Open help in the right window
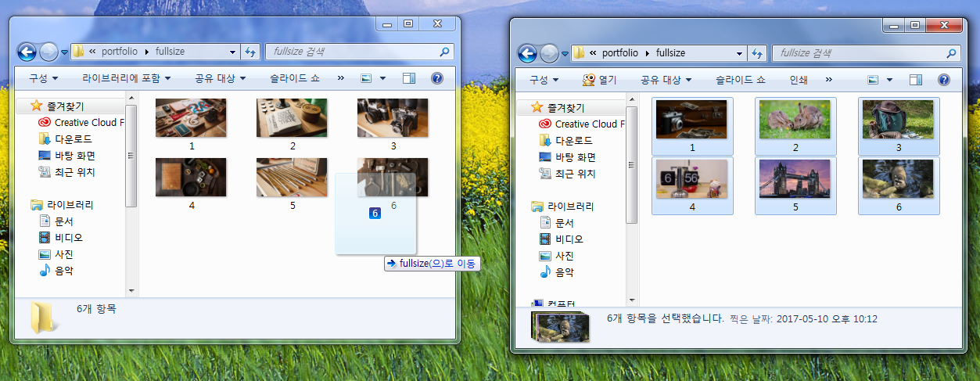Viewport: 980px width, 381px height. pyautogui.click(x=944, y=80)
